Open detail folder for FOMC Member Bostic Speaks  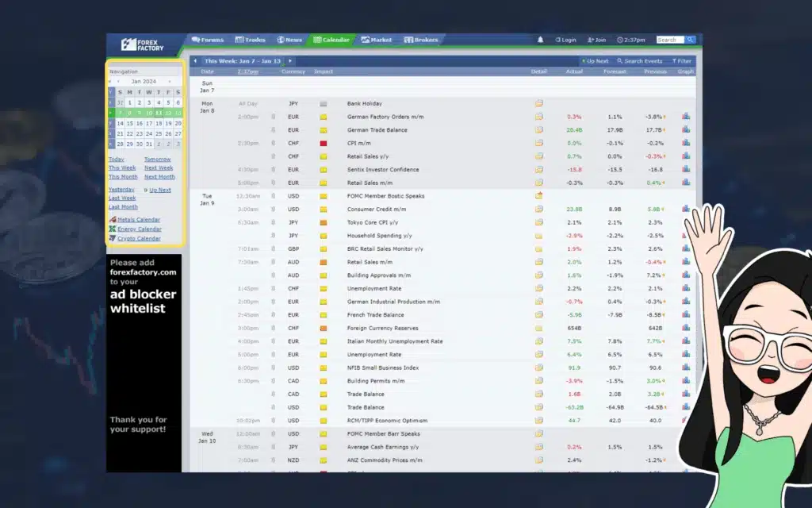coord(539,196)
